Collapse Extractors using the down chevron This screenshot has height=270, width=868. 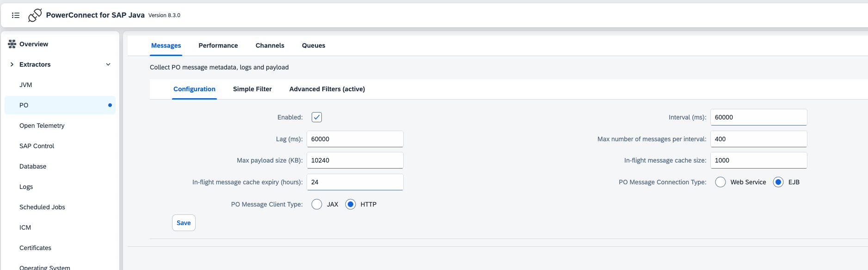click(108, 64)
